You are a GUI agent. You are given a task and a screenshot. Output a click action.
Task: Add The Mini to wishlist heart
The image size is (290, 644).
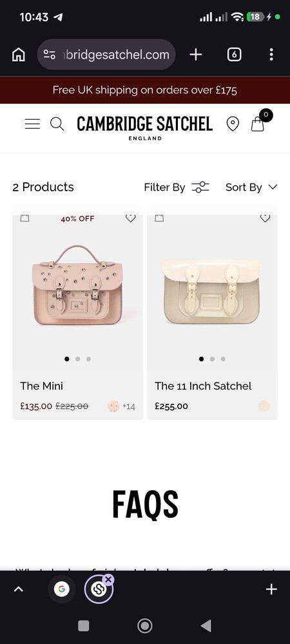pos(131,218)
